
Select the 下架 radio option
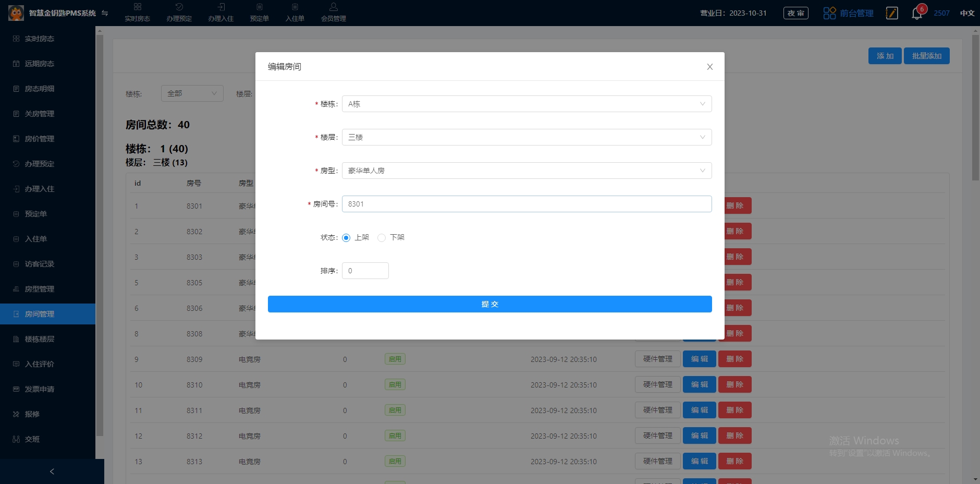pyautogui.click(x=382, y=238)
